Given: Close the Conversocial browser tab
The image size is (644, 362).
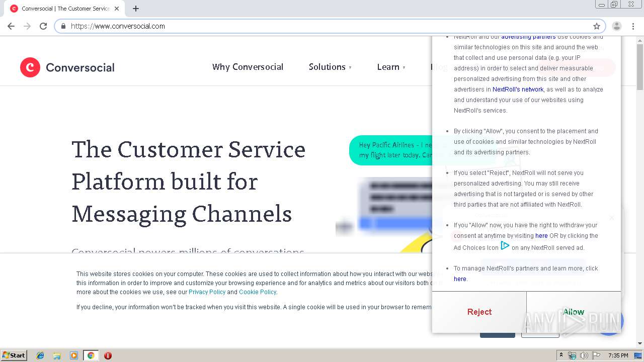Looking at the screenshot, I should coord(117,9).
